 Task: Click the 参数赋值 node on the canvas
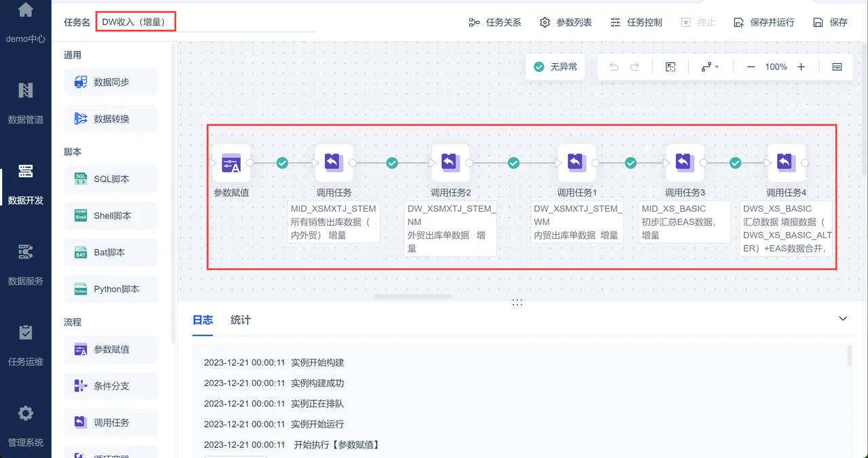231,163
